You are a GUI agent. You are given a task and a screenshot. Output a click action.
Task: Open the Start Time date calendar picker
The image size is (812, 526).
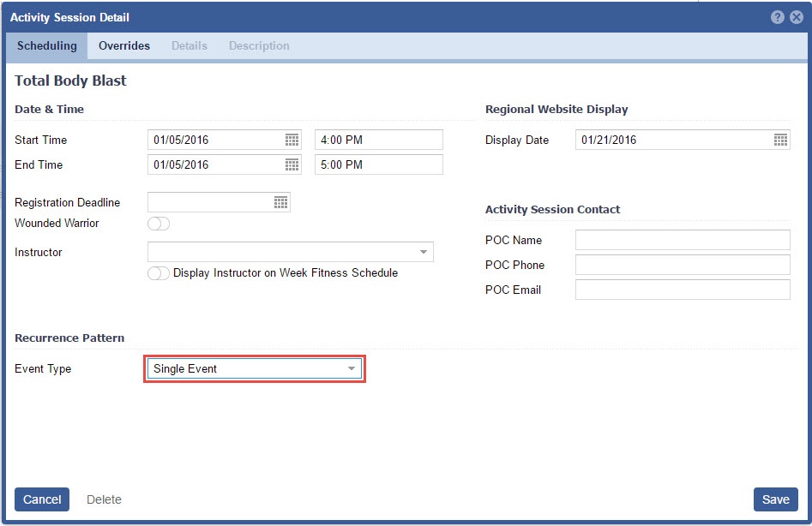coord(292,140)
